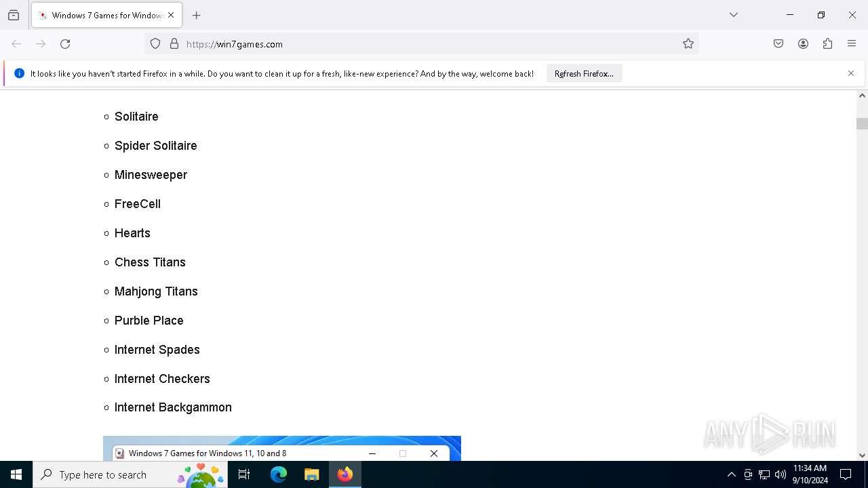The height and width of the screenshot is (488, 868).
Task: Click the Minesweeper list item
Action: [151, 175]
